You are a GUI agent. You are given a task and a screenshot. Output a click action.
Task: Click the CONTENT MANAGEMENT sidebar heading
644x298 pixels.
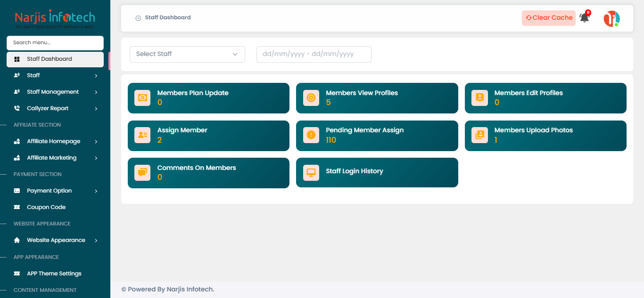(45, 290)
